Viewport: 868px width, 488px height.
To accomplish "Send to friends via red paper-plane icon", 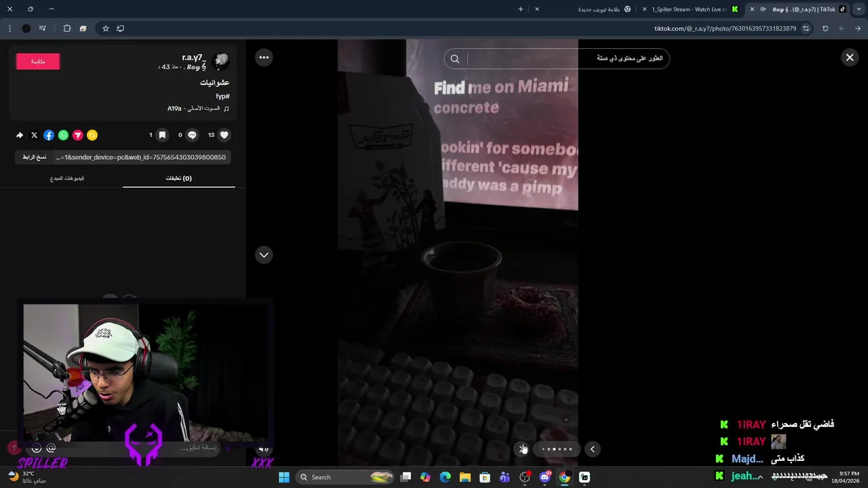I will click(78, 135).
